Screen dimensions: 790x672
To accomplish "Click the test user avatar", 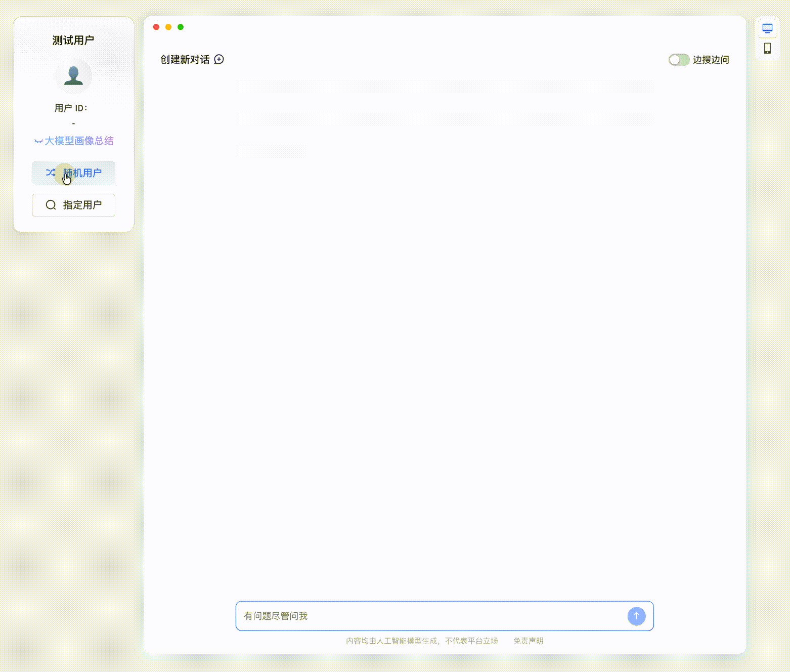I will 73,76.
